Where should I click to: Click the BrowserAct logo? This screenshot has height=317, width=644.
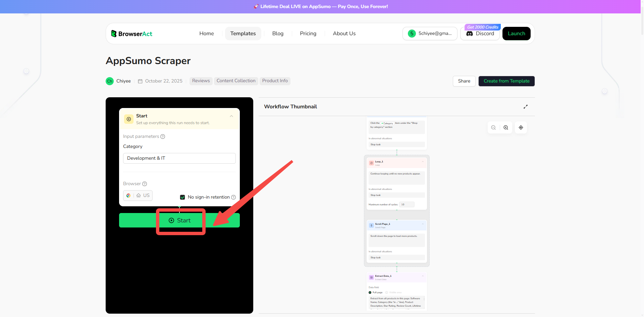(131, 34)
